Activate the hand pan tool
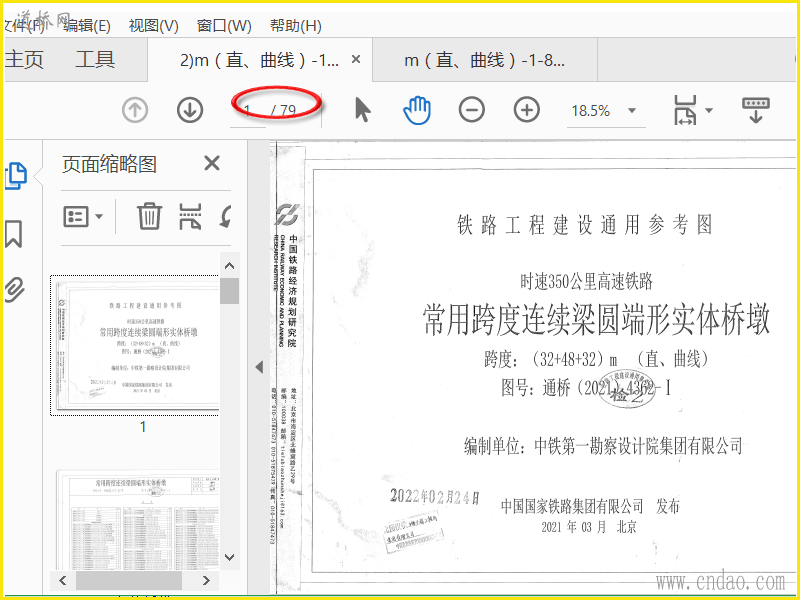Screen dimensions: 800x600 [417, 110]
